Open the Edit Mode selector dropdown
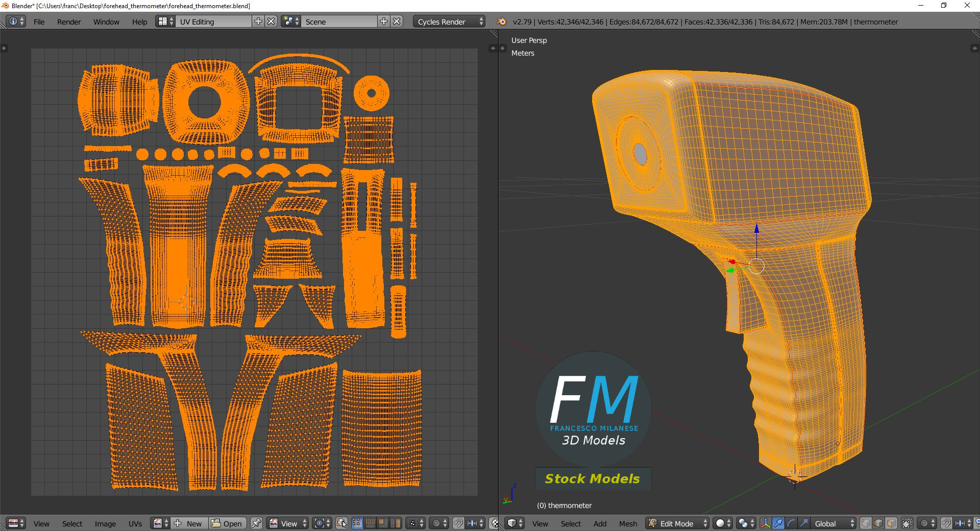Image resolution: width=980 pixels, height=531 pixels. [678, 523]
